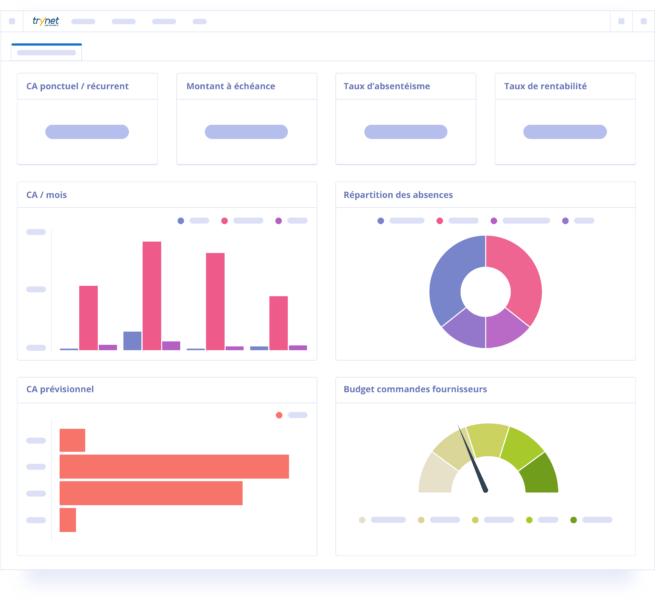This screenshot has width=655, height=600.
Task: Open the Montant à échéance card title
Action: (x=230, y=86)
